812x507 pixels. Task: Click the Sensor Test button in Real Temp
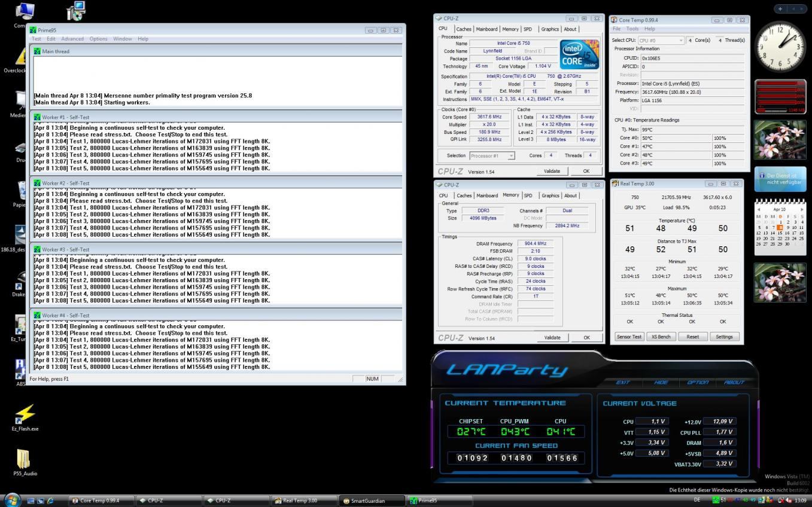629,337
